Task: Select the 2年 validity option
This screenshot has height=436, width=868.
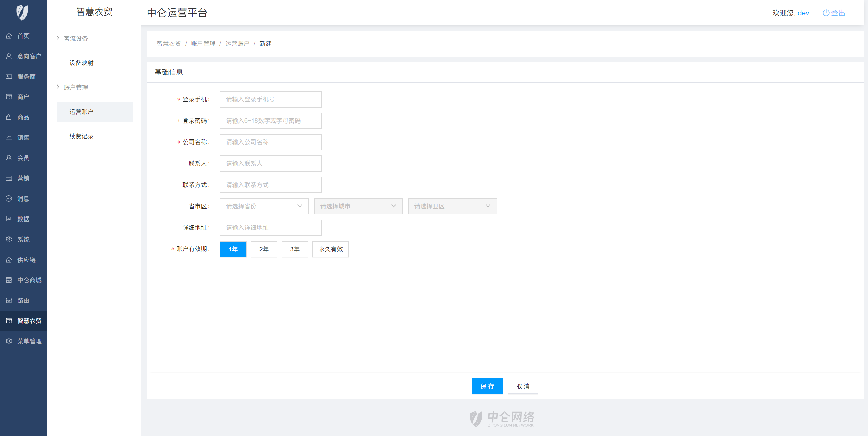Action: pyautogui.click(x=264, y=249)
